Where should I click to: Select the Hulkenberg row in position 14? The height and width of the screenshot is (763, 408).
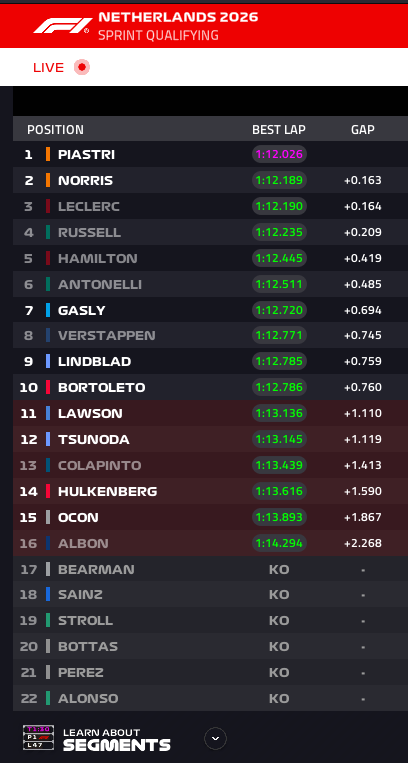210,491
